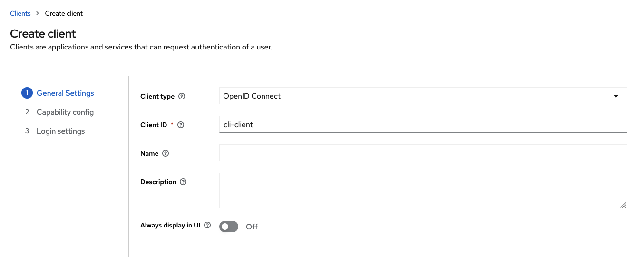Open the Login settings wizard step

click(x=60, y=131)
